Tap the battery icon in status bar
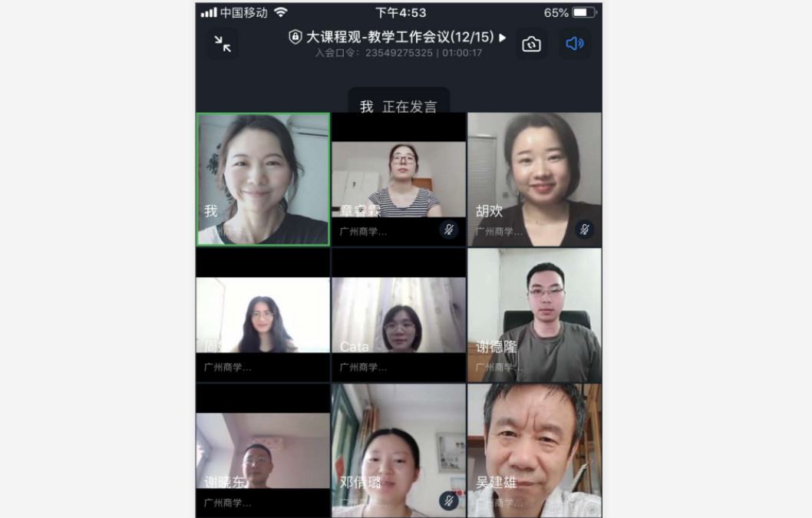The width and height of the screenshot is (812, 518). coord(583,12)
